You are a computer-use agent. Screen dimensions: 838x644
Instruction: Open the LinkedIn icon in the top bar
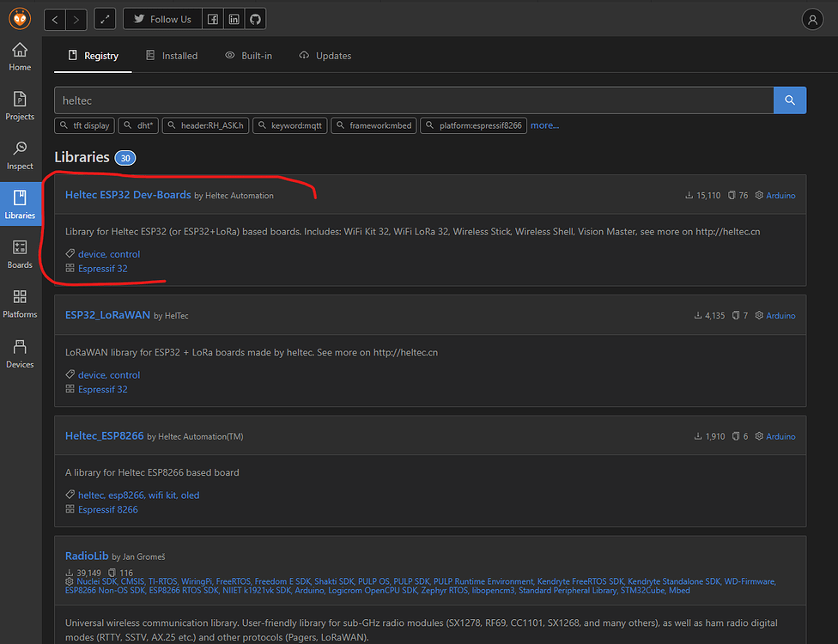pos(234,18)
